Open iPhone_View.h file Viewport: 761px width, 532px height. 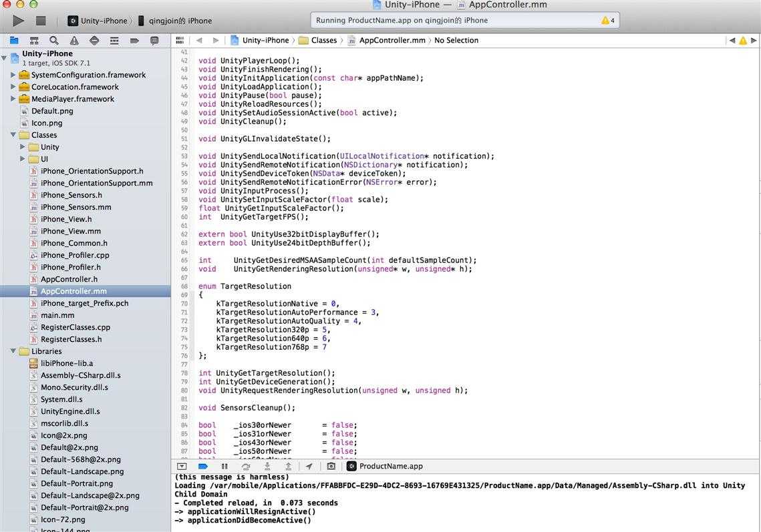66,219
